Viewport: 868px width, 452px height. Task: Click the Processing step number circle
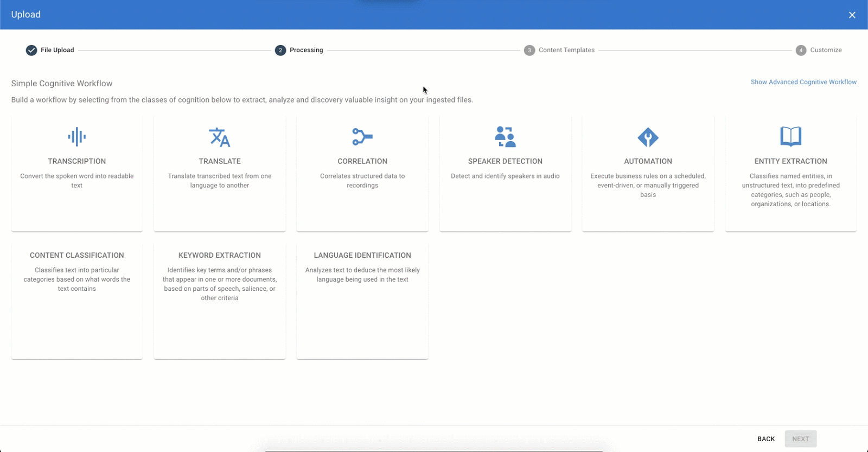coord(280,50)
